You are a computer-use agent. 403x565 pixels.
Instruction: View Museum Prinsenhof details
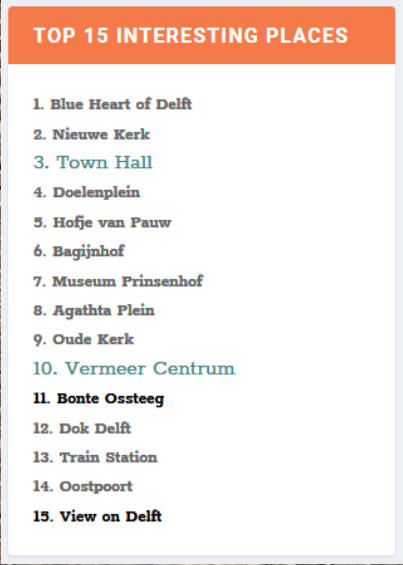pos(118,281)
